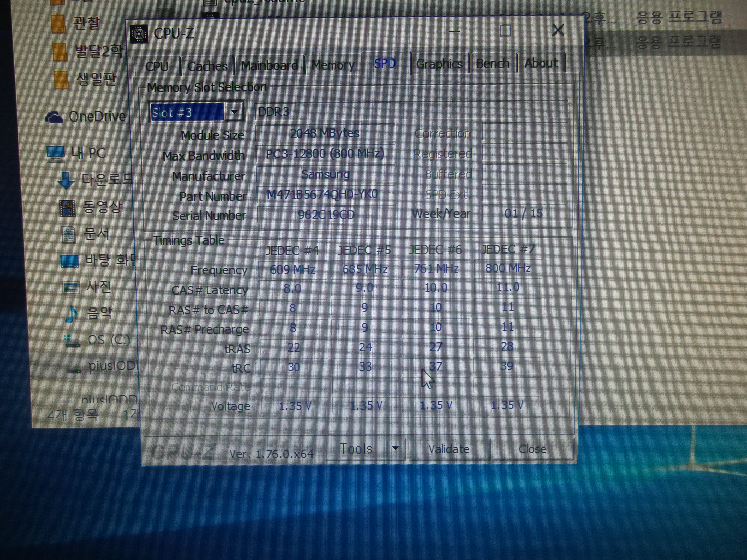Select 내 PC in the Explorer navigation pane
This screenshot has width=747, height=560.
[89, 153]
